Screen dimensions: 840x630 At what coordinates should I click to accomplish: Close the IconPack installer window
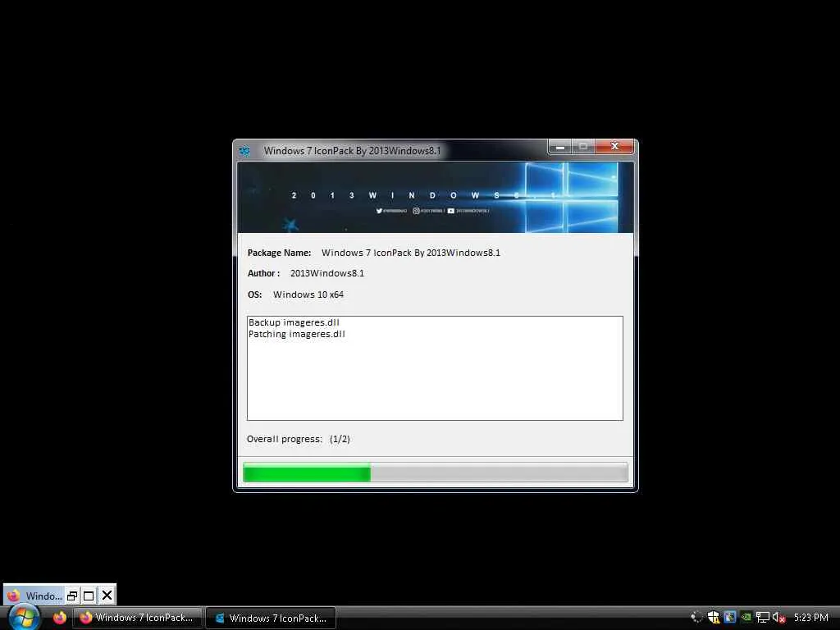(614, 146)
